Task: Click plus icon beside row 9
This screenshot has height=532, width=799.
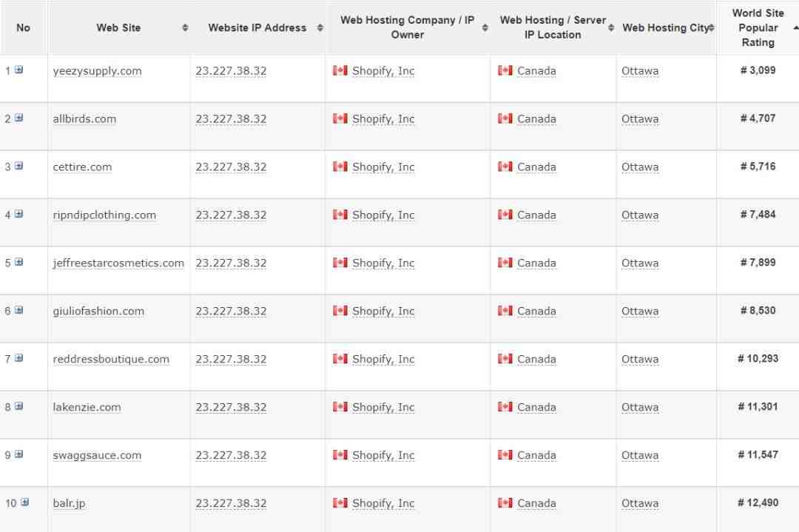Action: (x=18, y=454)
